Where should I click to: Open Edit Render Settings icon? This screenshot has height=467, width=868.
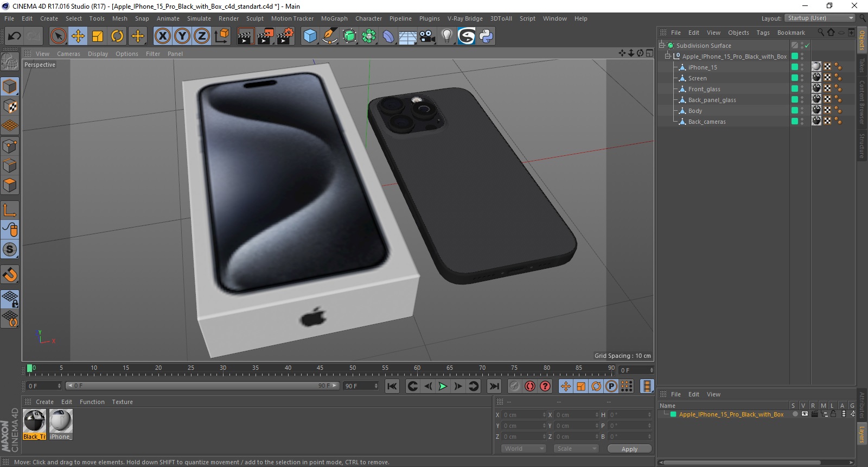[x=285, y=36]
